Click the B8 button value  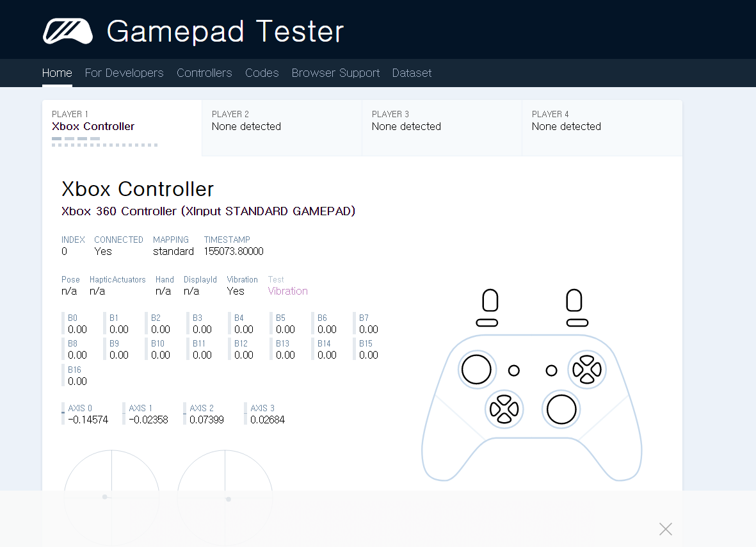pos(77,355)
